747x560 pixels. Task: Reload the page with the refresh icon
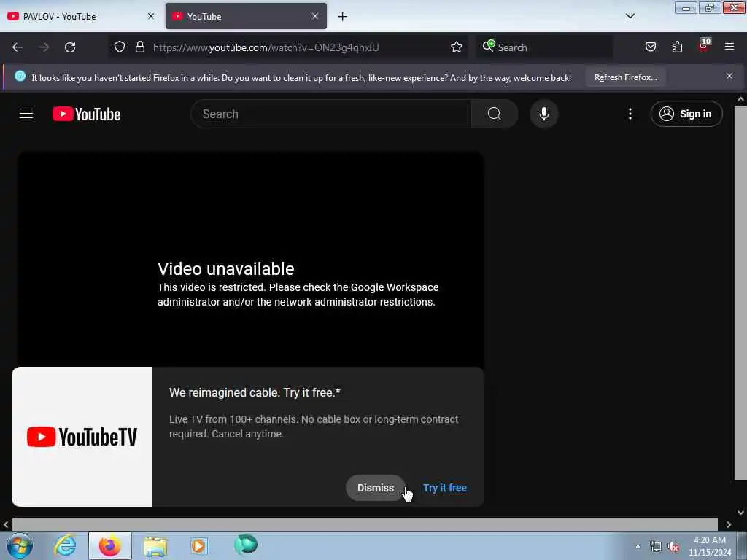70,47
